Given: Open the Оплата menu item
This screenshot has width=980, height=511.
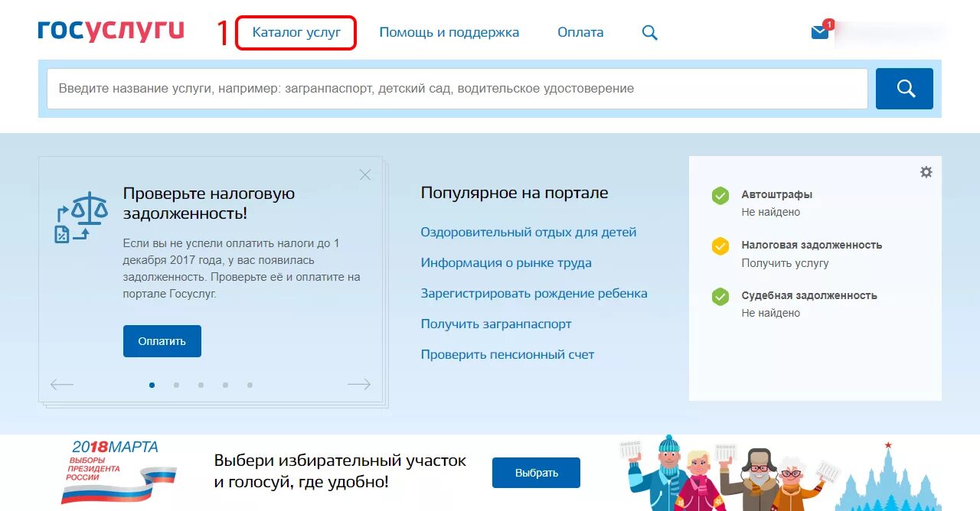Looking at the screenshot, I should 580,32.
